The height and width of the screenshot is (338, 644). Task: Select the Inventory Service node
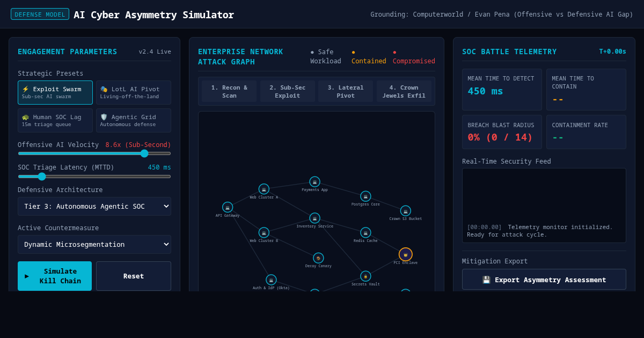click(x=315, y=218)
